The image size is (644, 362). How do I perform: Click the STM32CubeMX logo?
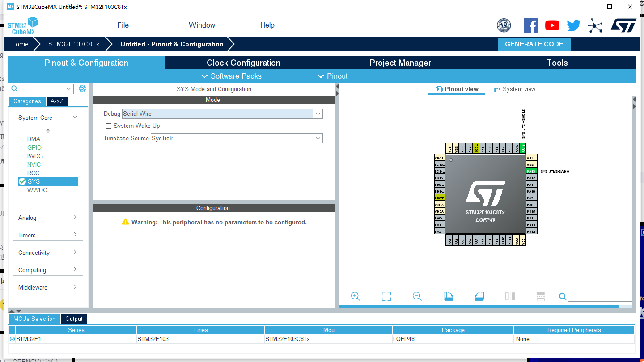pyautogui.click(x=23, y=26)
